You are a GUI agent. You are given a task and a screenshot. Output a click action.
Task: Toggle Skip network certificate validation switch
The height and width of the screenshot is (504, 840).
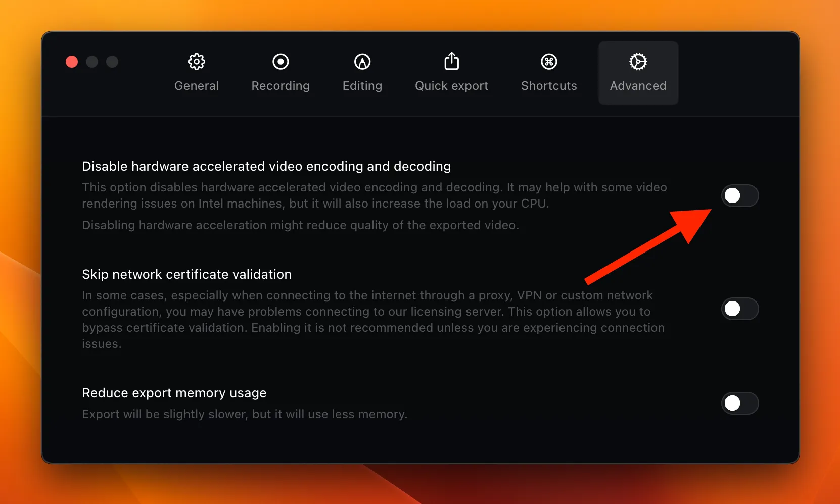(x=739, y=309)
